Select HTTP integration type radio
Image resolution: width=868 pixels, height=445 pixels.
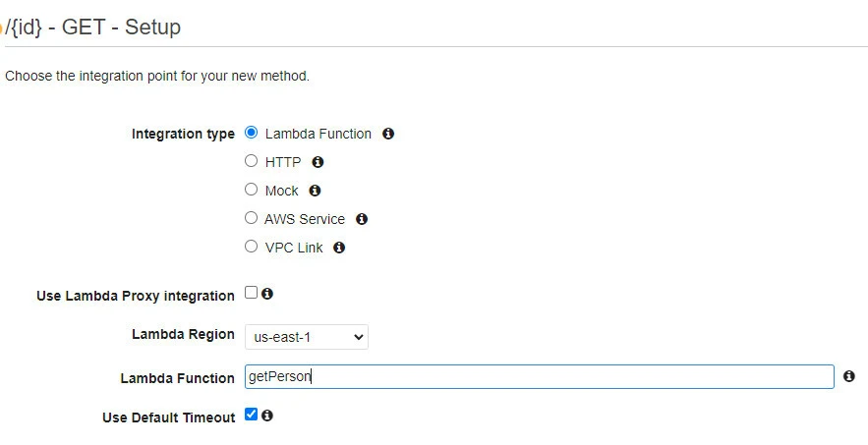coord(252,161)
